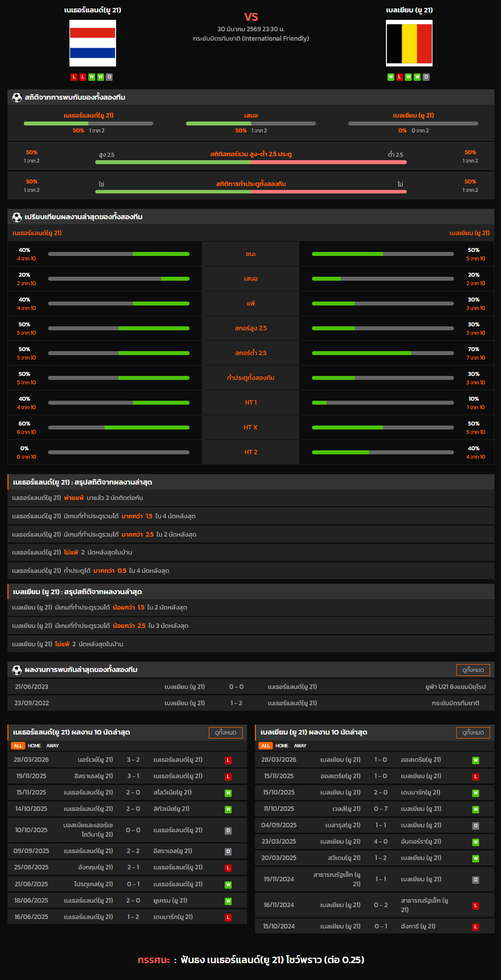This screenshot has height=980, width=501.
Task: Select AWAY filter in Belgium last 10 results
Action: click(x=300, y=746)
